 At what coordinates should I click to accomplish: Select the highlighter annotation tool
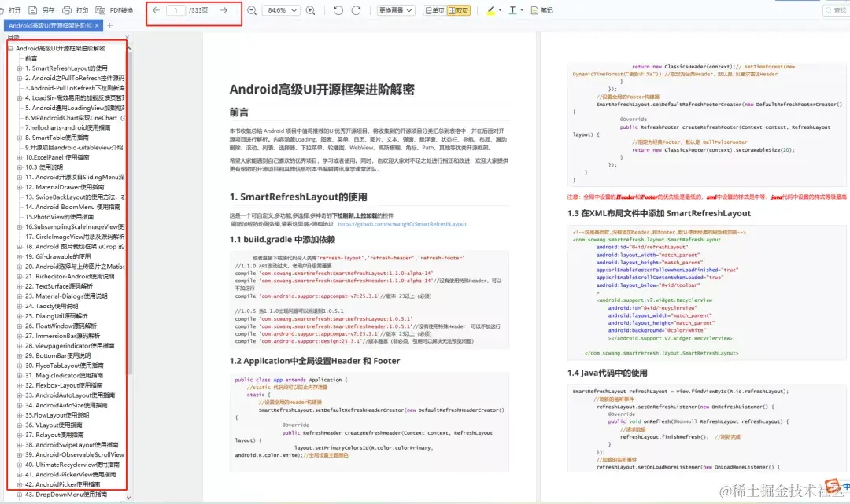pos(490,10)
